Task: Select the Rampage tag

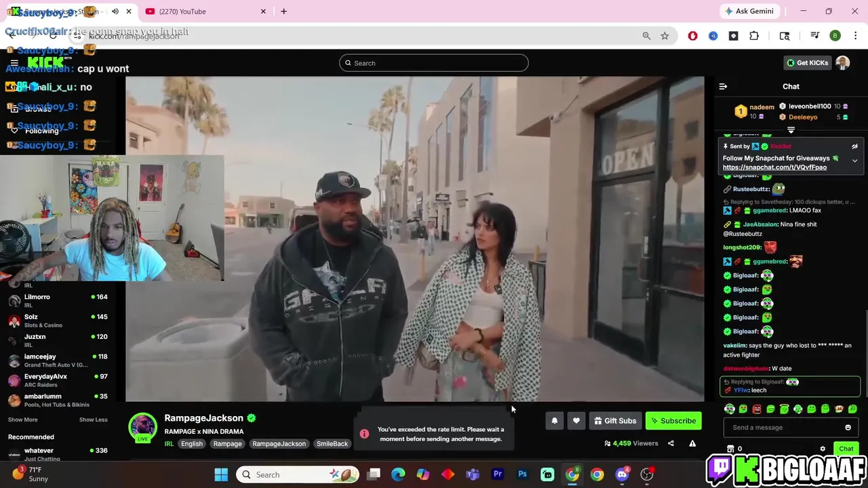Action: click(x=227, y=444)
